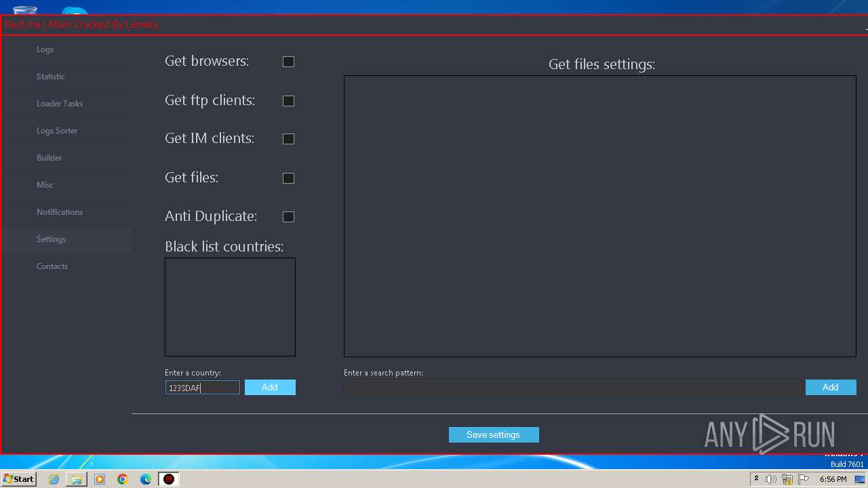Open the Builder page
The width and height of the screenshot is (868, 488).
pyautogui.click(x=66, y=158)
